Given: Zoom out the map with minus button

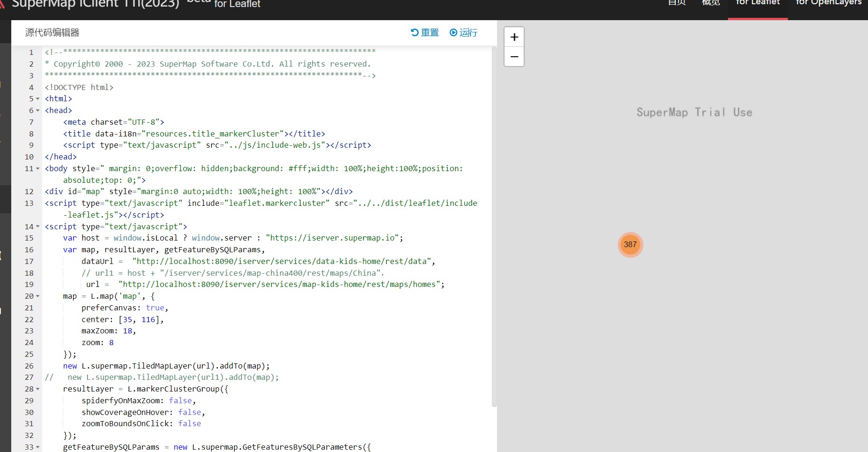Looking at the screenshot, I should click(514, 57).
